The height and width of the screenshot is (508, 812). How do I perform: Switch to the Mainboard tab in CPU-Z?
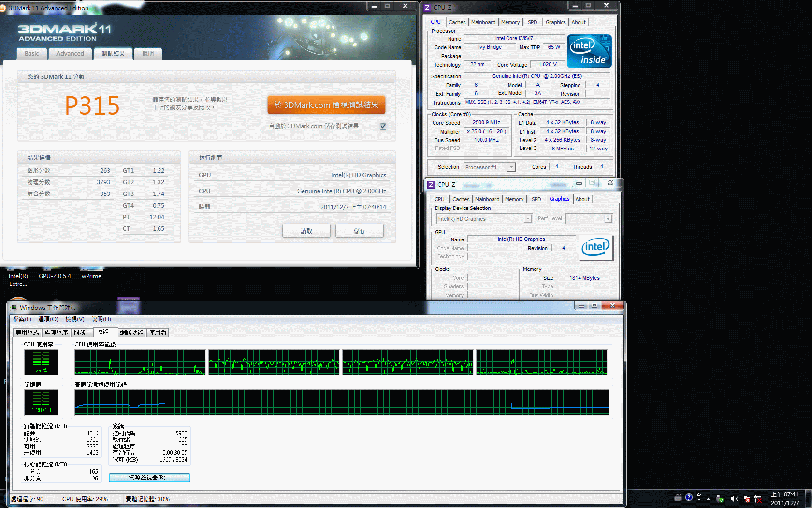click(x=483, y=22)
